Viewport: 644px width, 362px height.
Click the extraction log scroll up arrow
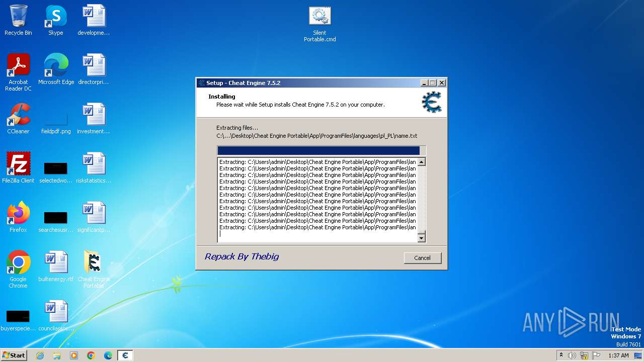422,162
